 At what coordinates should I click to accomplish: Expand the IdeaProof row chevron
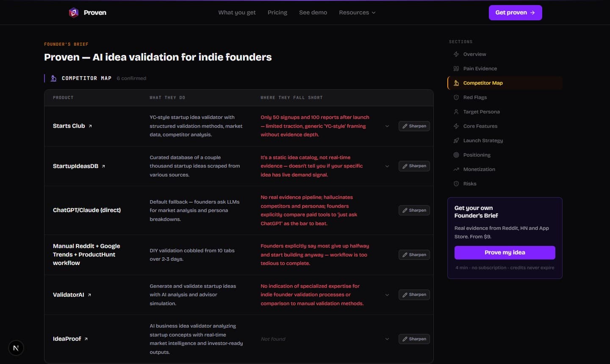coord(387,339)
